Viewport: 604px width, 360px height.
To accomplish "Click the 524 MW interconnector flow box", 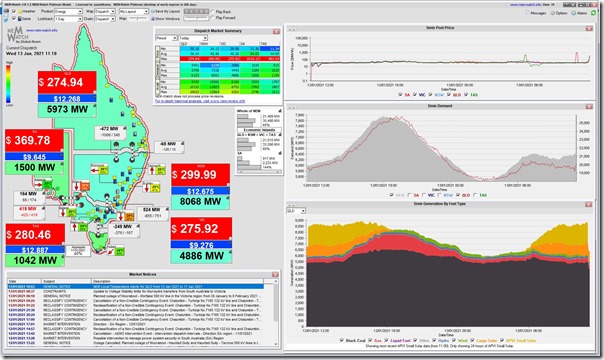I will (153, 213).
